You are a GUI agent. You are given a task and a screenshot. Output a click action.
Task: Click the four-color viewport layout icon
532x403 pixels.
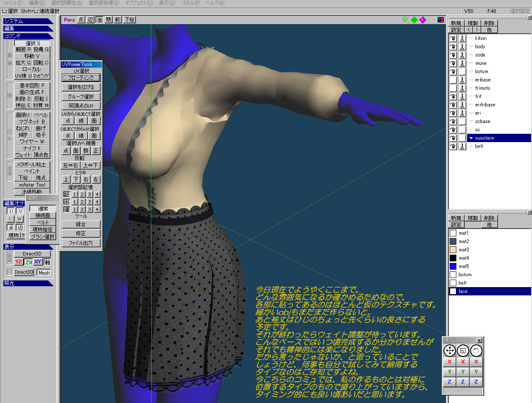(441, 20)
